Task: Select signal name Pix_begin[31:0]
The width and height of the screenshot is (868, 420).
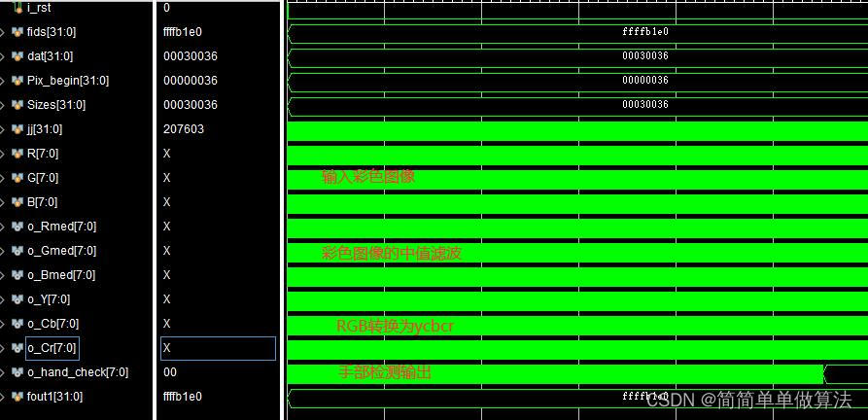Action: click(x=68, y=81)
